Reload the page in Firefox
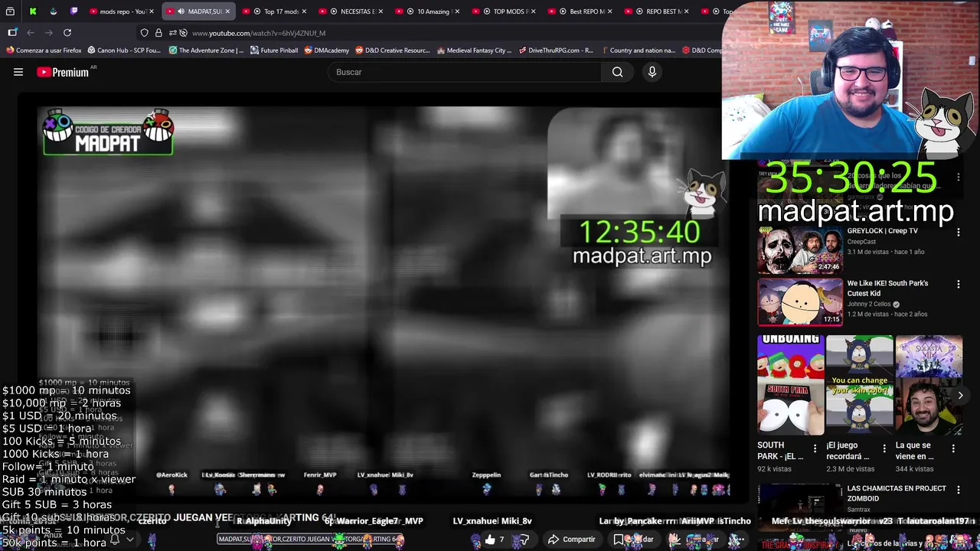Screen dimensions: 980x551 click(67, 33)
